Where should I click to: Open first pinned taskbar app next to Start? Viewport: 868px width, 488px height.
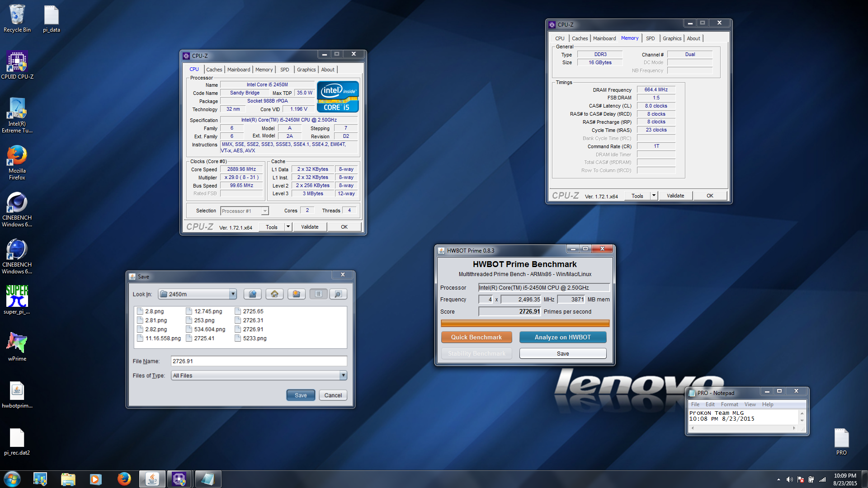[40, 479]
